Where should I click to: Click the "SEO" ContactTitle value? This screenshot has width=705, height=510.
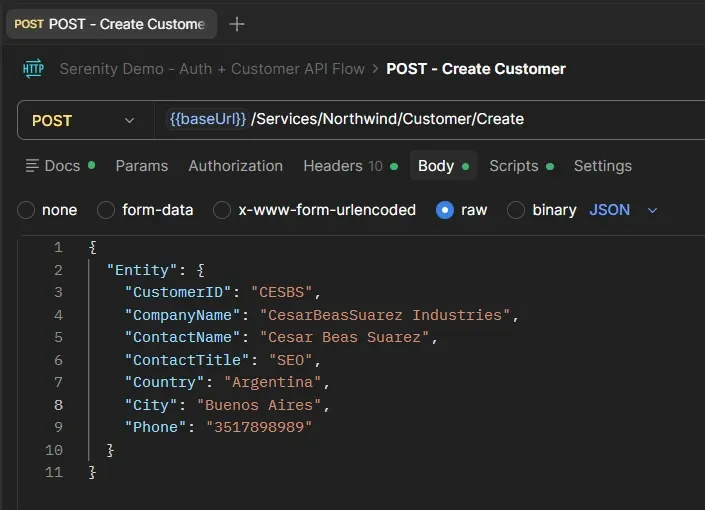pyautogui.click(x=290, y=360)
